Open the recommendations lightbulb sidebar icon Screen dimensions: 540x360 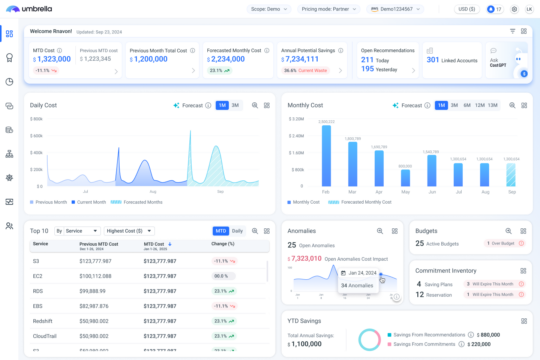pyautogui.click(x=9, y=58)
